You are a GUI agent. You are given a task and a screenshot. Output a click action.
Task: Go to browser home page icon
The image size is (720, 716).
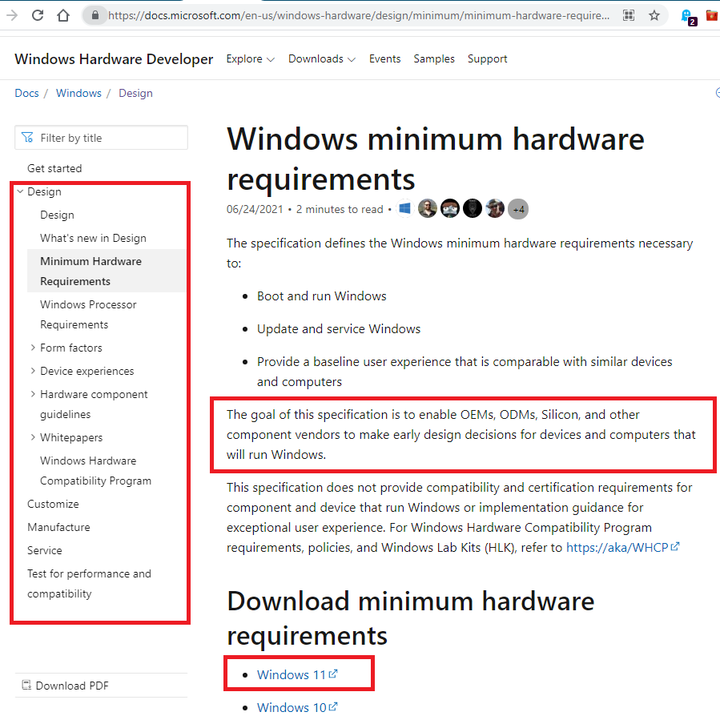(x=63, y=16)
